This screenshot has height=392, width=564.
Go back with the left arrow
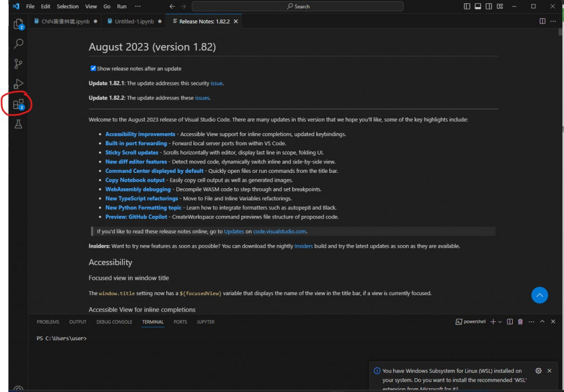172,7
